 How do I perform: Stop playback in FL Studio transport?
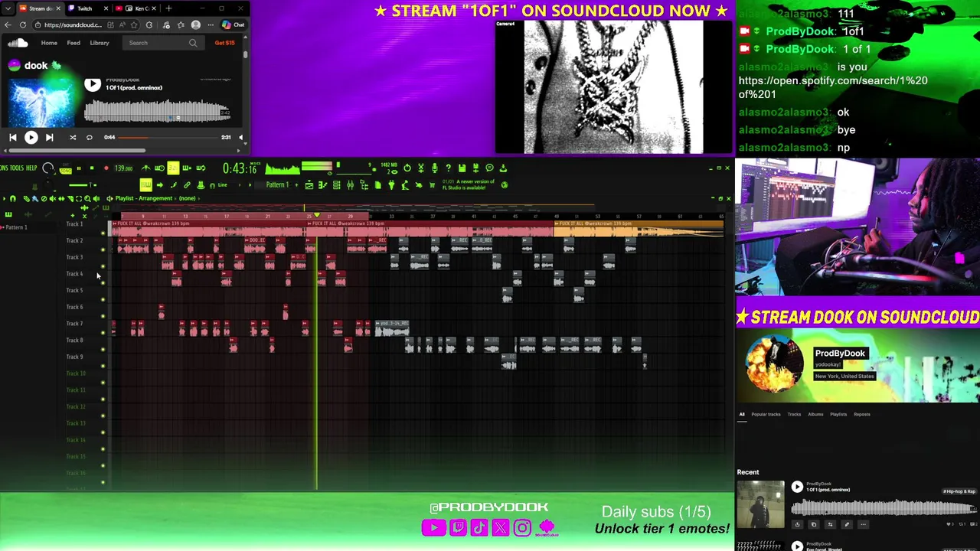pos(92,168)
